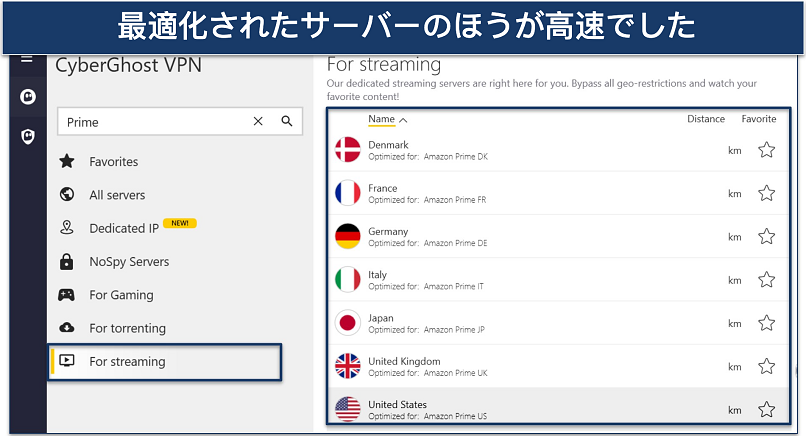Select the Denmark flag icon

pyautogui.click(x=347, y=150)
